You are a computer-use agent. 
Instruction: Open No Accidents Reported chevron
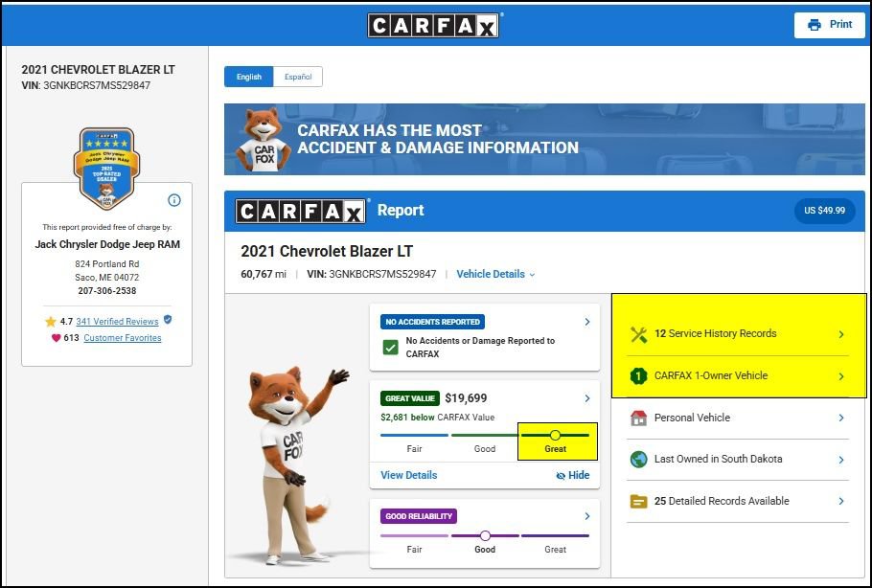(587, 322)
